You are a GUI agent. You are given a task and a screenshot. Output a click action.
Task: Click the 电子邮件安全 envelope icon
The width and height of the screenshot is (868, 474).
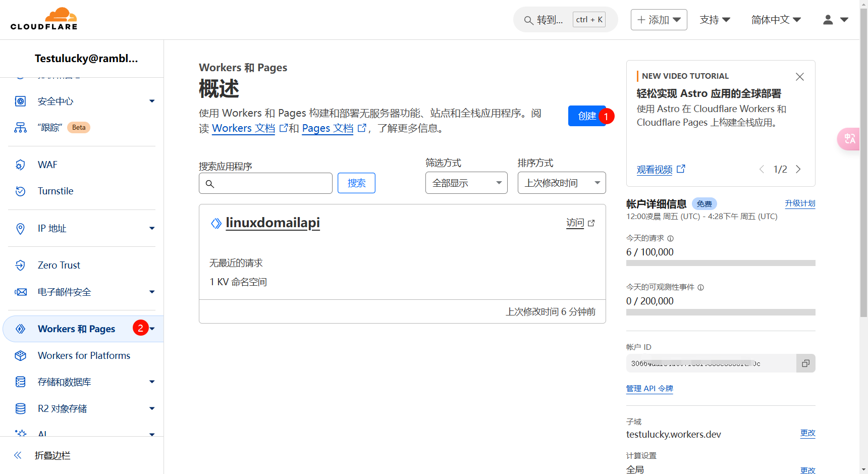click(20, 292)
